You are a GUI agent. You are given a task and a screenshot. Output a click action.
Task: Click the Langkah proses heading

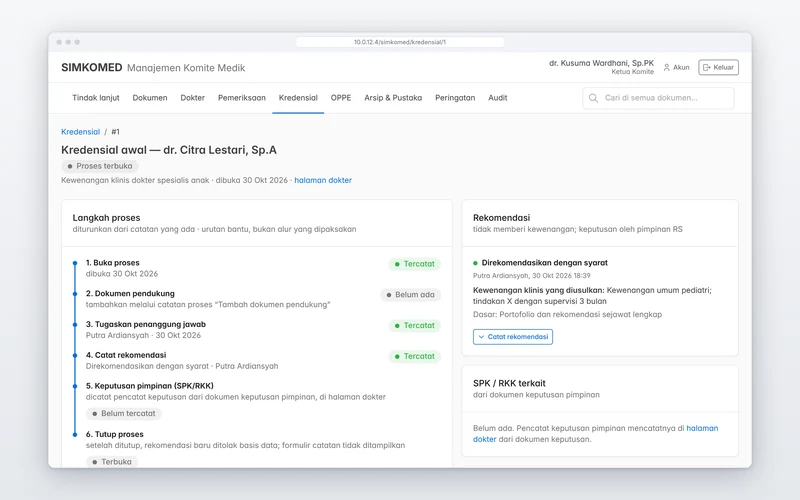(106, 218)
